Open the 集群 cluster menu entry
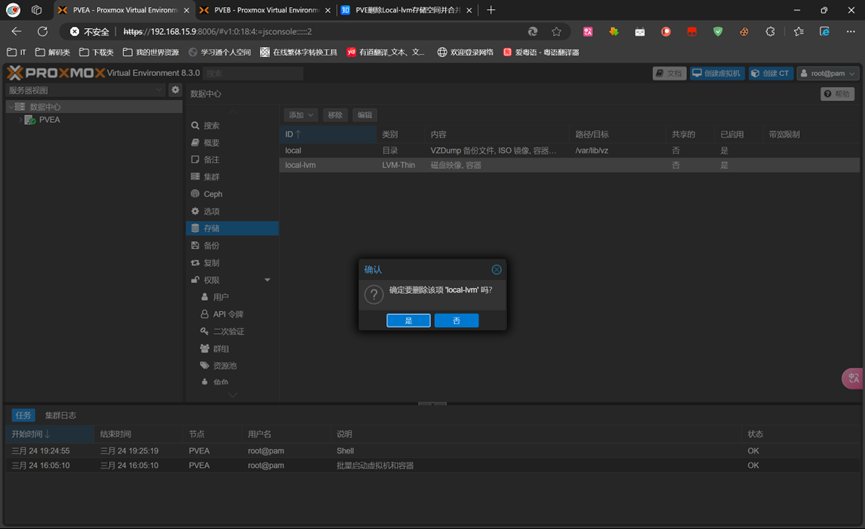The width and height of the screenshot is (865, 529). coord(232,177)
